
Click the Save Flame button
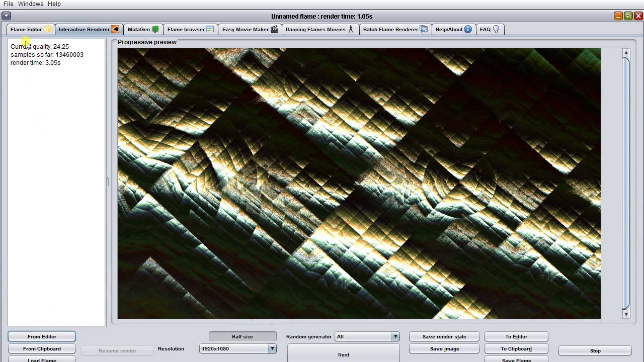click(516, 359)
